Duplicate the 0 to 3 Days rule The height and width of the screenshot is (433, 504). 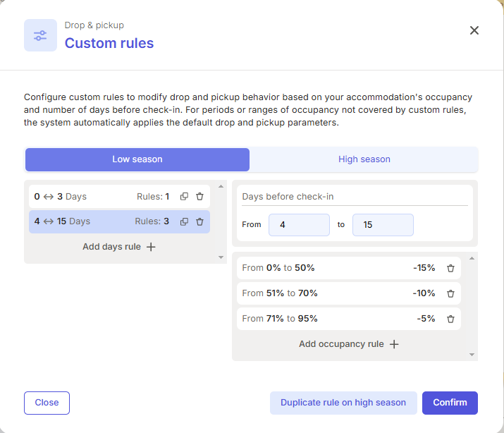184,197
